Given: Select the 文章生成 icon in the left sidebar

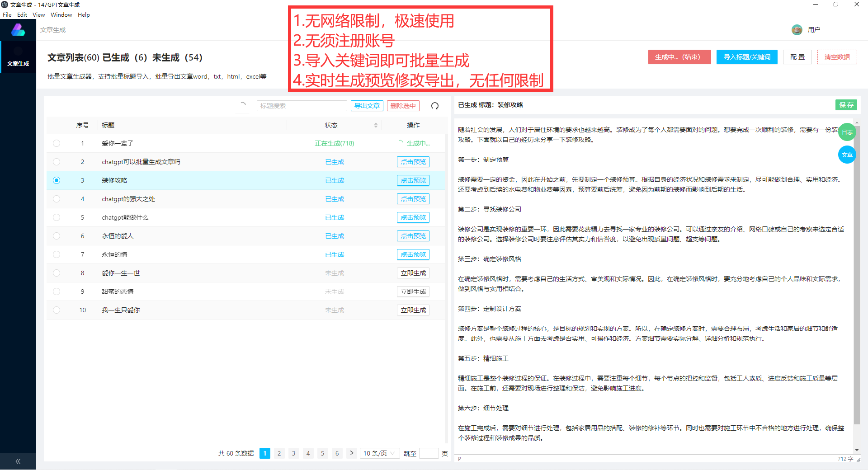Looking at the screenshot, I should click(18, 57).
